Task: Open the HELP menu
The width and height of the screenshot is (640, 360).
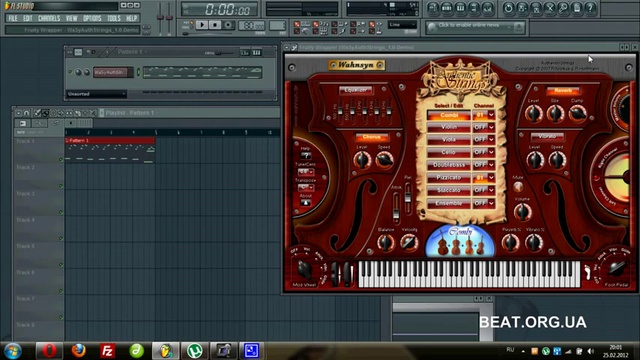Action: click(x=131, y=18)
